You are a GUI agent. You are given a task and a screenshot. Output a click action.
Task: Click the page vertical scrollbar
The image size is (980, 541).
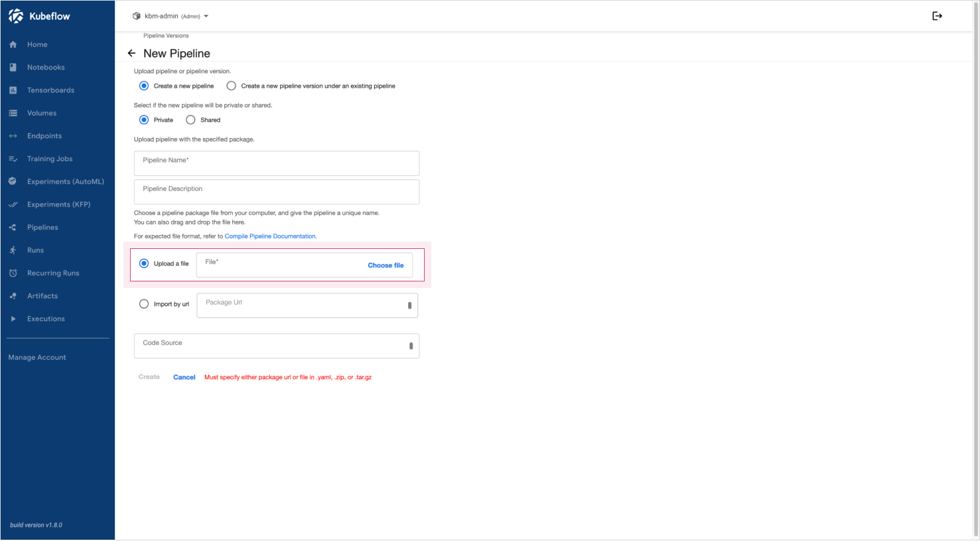975,270
